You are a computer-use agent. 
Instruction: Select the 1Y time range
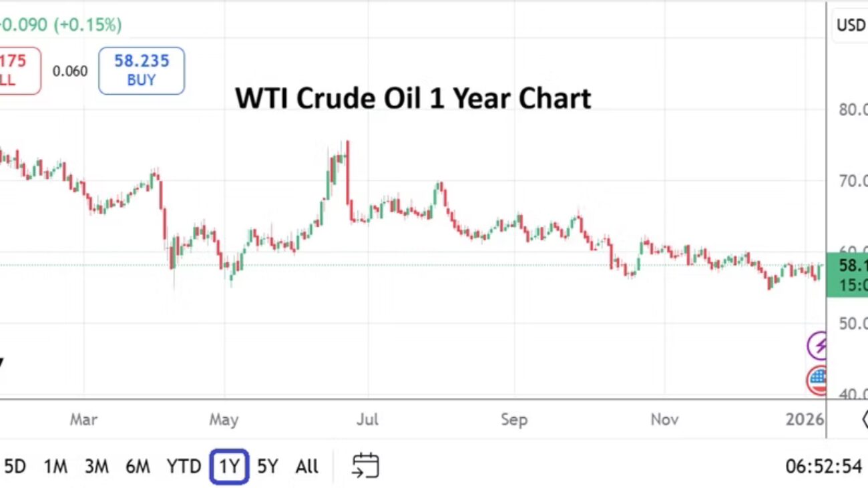tap(229, 466)
